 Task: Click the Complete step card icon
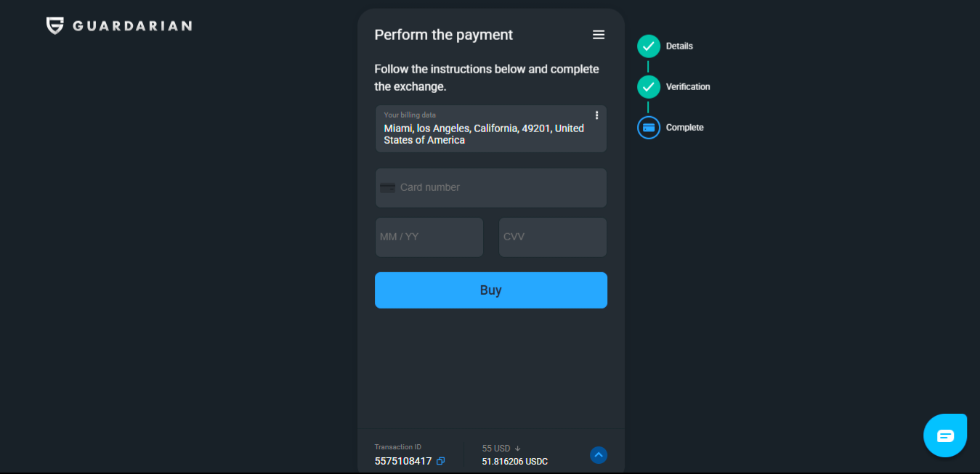(x=649, y=128)
